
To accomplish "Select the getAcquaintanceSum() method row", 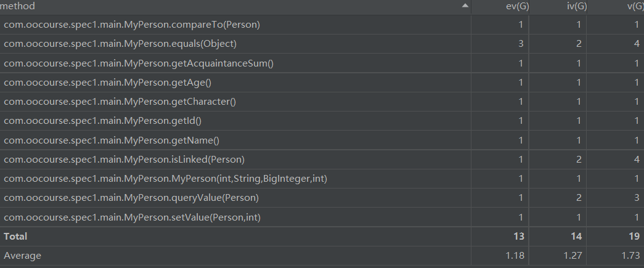I will (x=322, y=63).
